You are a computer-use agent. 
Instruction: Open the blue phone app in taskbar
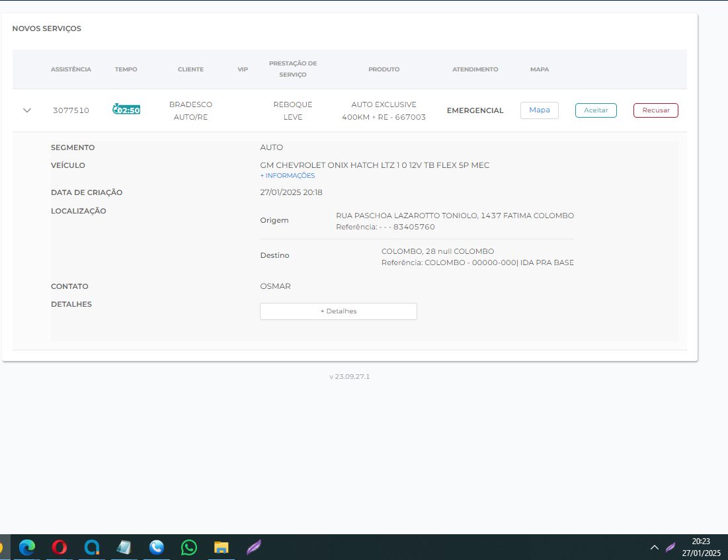157,547
